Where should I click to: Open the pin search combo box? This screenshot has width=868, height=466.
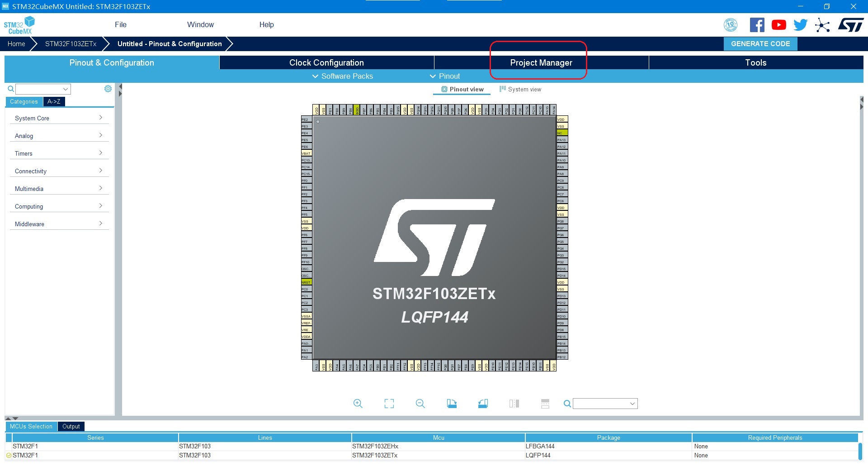pos(605,404)
